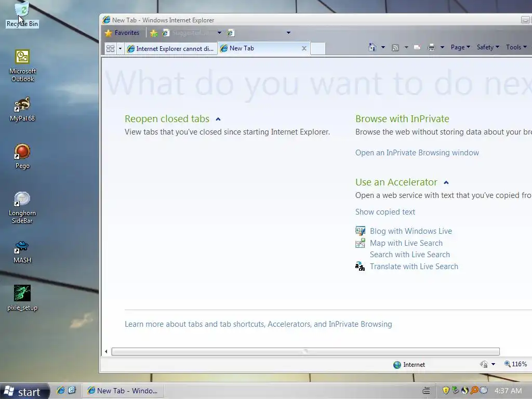The image size is (532, 399).
Task: Open the Windows start button
Action: pyautogui.click(x=24, y=392)
